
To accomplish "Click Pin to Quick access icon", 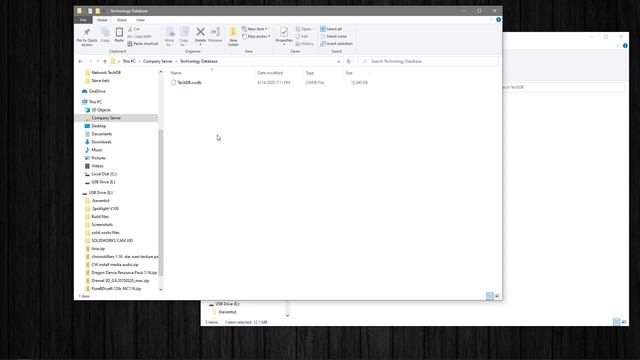I will click(x=87, y=36).
